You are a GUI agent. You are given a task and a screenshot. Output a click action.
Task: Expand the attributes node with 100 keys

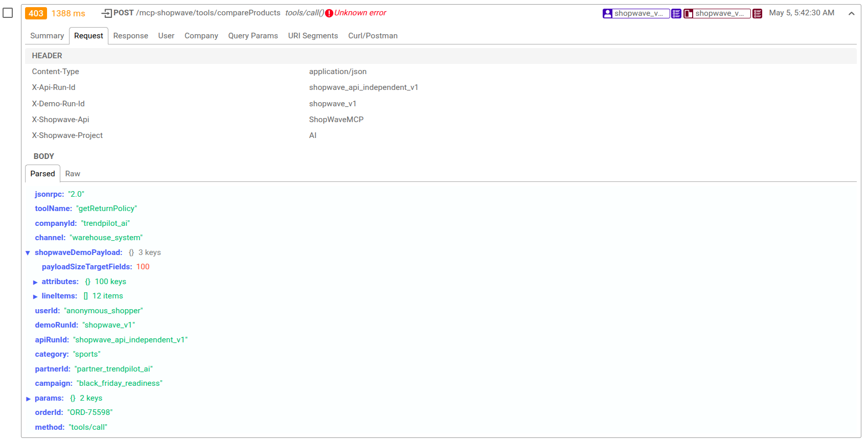[x=35, y=282]
